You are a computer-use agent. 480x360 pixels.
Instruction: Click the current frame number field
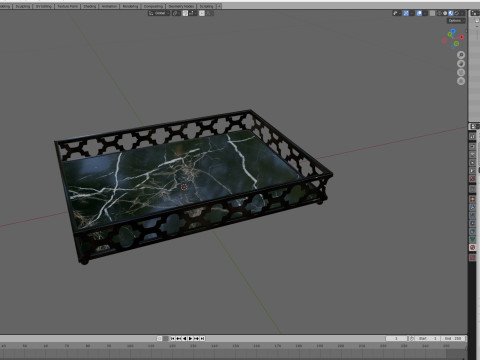coord(396,338)
